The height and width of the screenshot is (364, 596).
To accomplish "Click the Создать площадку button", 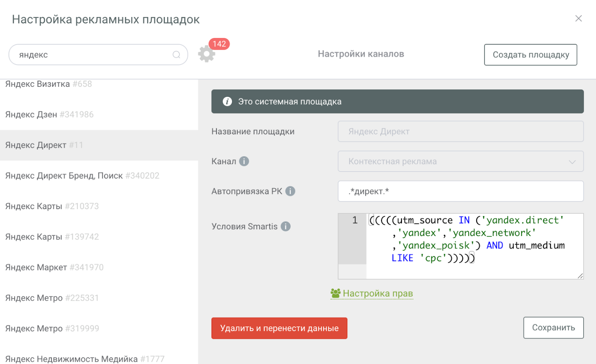I will (x=530, y=55).
